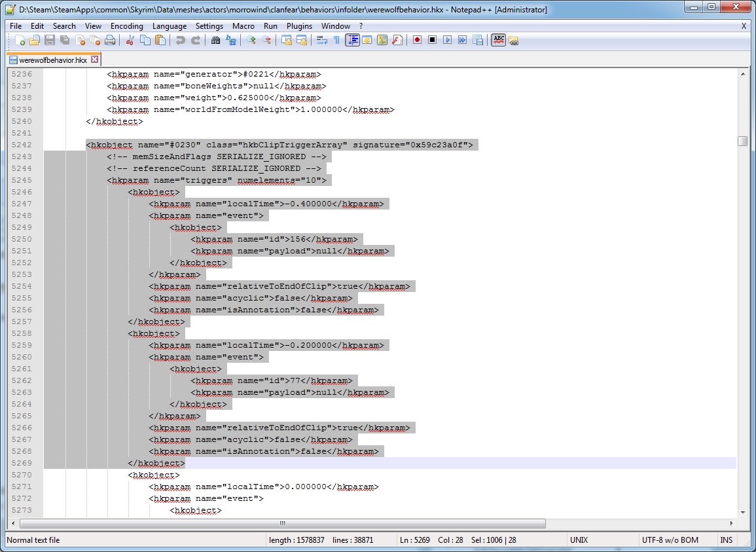Open the Language menu
The width and height of the screenshot is (756, 552).
pos(170,26)
